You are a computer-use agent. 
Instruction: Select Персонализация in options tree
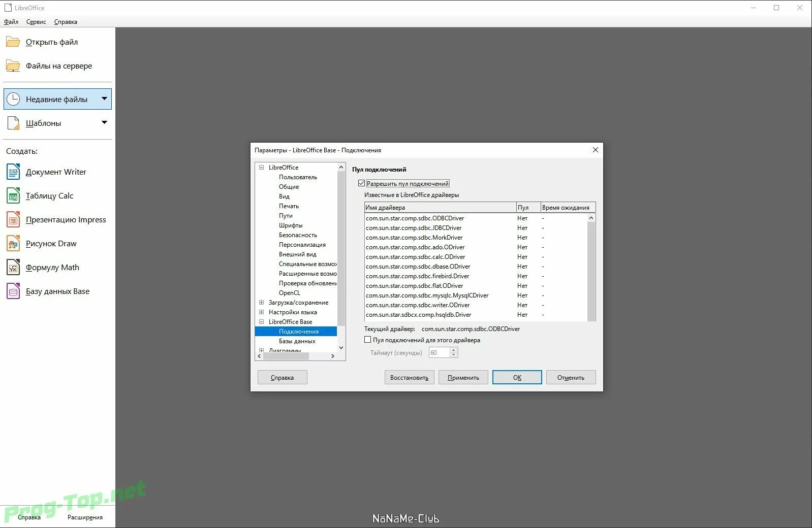tap(302, 245)
